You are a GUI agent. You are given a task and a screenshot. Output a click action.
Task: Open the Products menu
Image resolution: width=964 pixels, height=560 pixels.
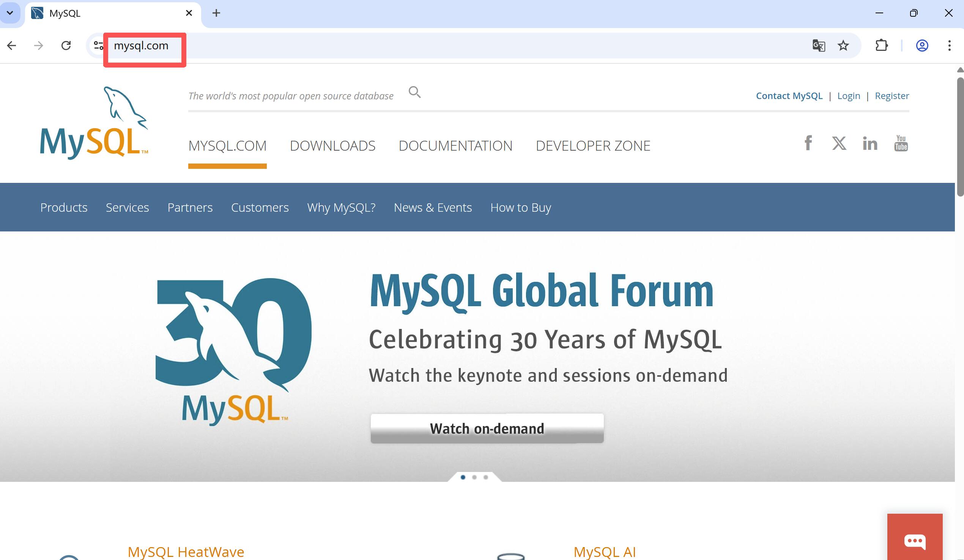64,207
